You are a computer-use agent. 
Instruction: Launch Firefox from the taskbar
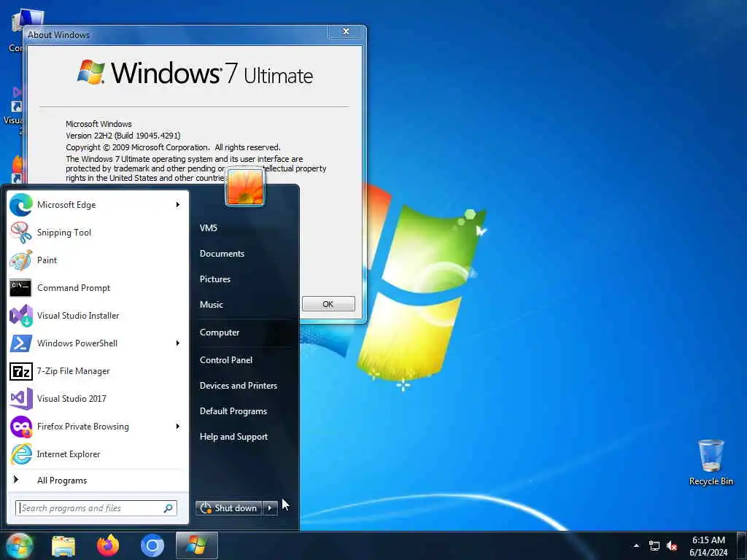108,545
